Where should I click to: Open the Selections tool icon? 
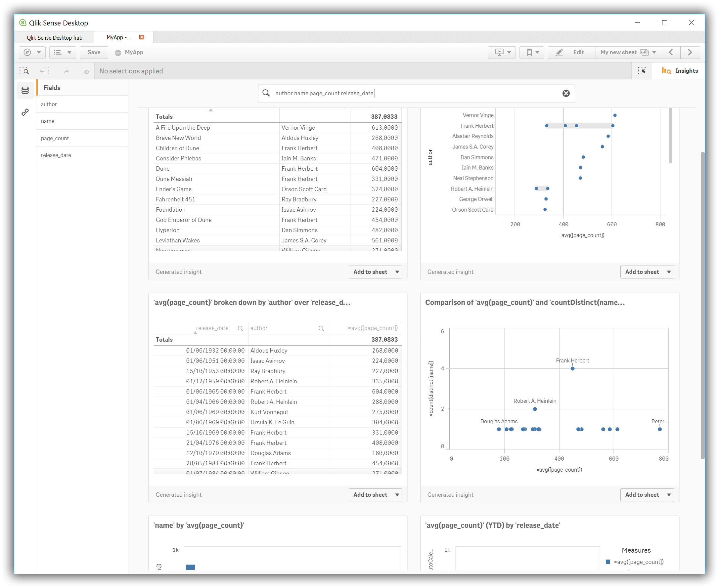[643, 70]
